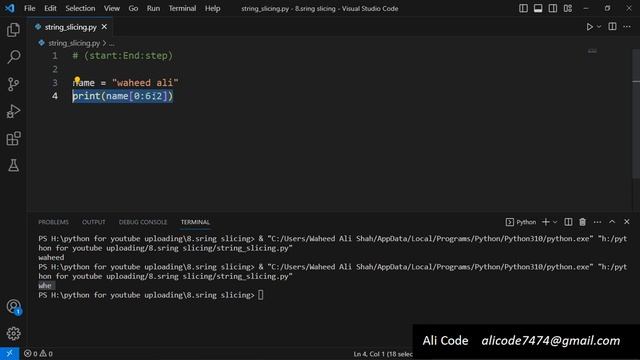Image resolution: width=640 pixels, height=360 pixels.
Task: Split the terminal panel
Action: [568, 222]
